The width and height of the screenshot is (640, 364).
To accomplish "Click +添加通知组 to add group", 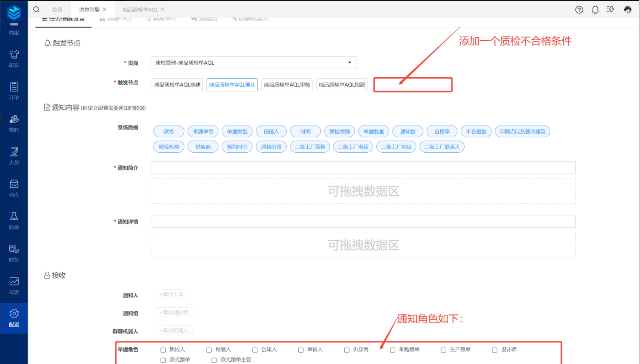I will (x=174, y=312).
